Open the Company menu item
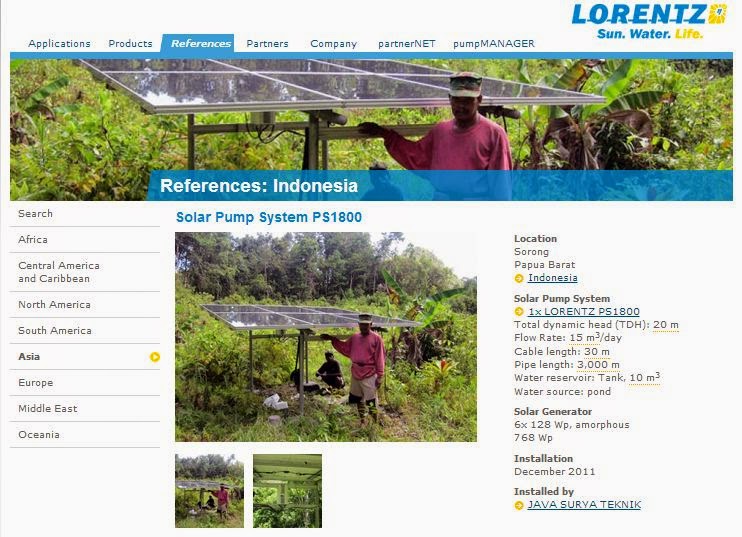The height and width of the screenshot is (537, 742). coord(333,44)
